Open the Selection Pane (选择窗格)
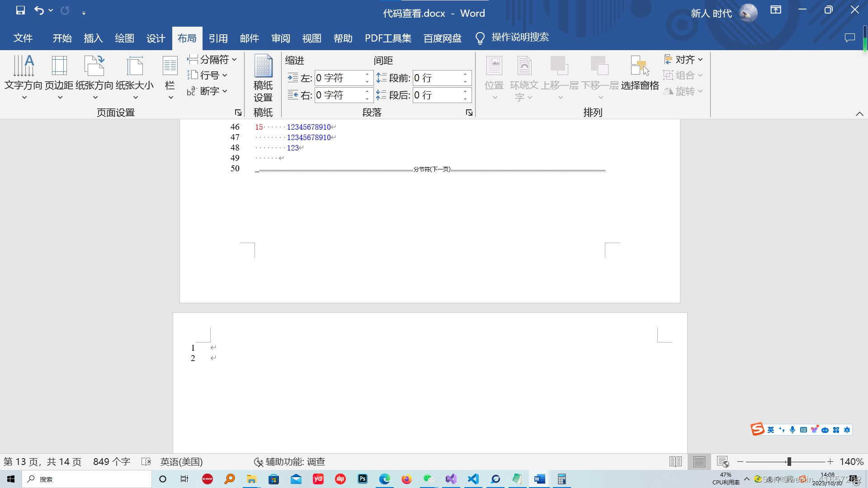 (x=640, y=73)
